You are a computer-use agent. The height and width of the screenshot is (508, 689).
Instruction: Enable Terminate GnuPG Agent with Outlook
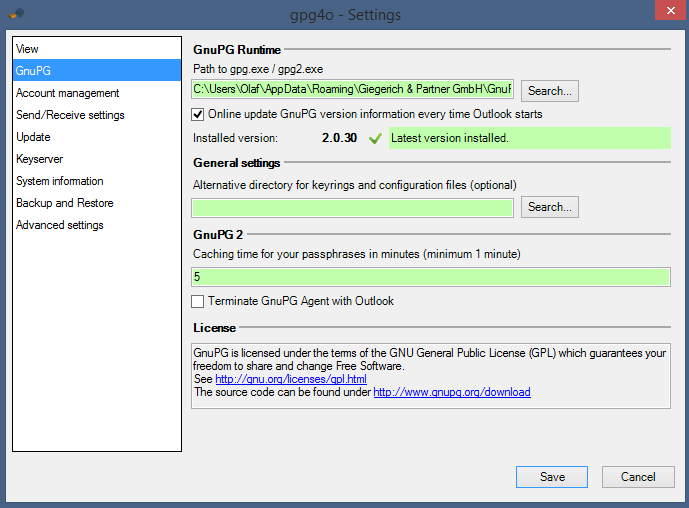[x=197, y=301]
